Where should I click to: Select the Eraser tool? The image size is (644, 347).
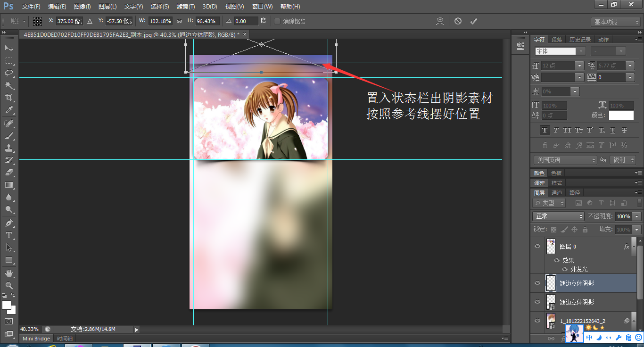(9, 173)
